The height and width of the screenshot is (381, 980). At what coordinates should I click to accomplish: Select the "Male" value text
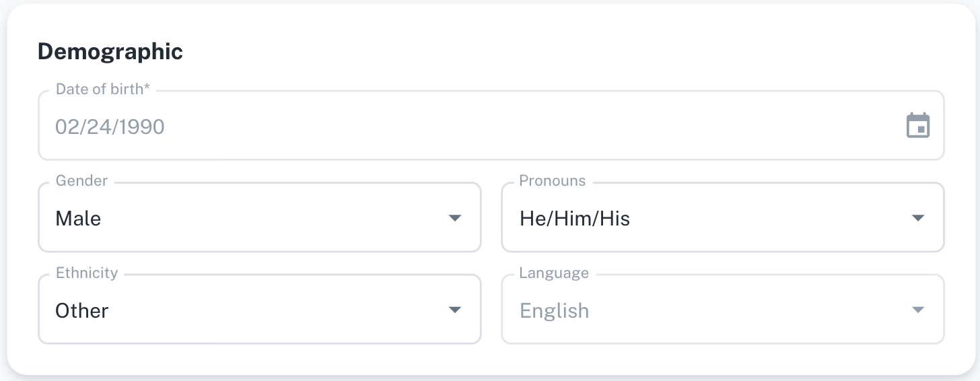click(78, 219)
